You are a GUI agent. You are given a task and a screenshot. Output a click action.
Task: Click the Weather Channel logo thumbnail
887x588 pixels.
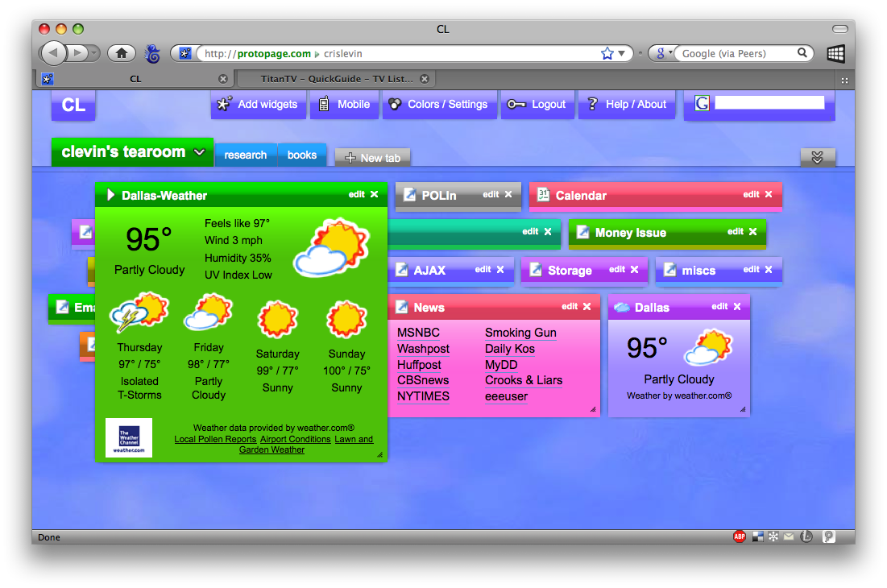(x=129, y=437)
